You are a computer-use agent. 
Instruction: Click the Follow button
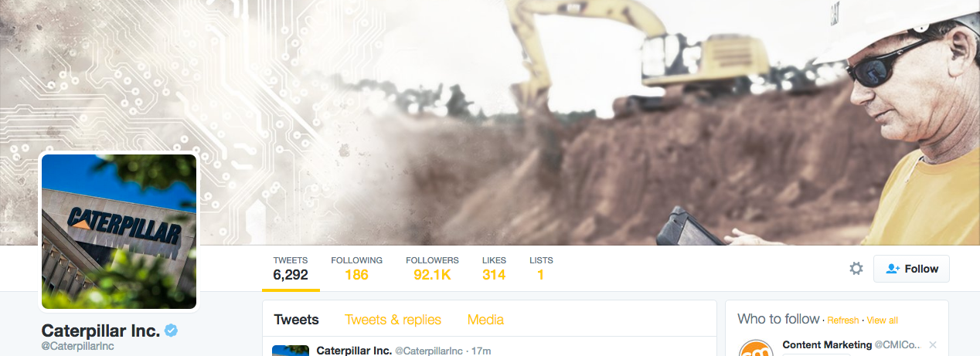point(911,269)
